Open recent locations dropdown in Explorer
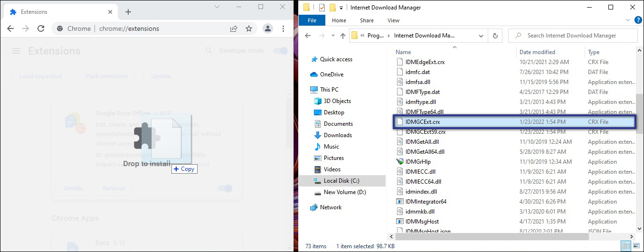The image size is (644, 252). pyautogui.click(x=332, y=36)
